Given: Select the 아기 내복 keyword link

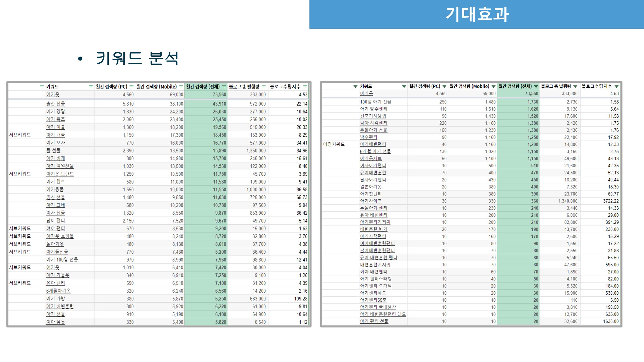Looking at the screenshot, I should pyautogui.click(x=56, y=135).
